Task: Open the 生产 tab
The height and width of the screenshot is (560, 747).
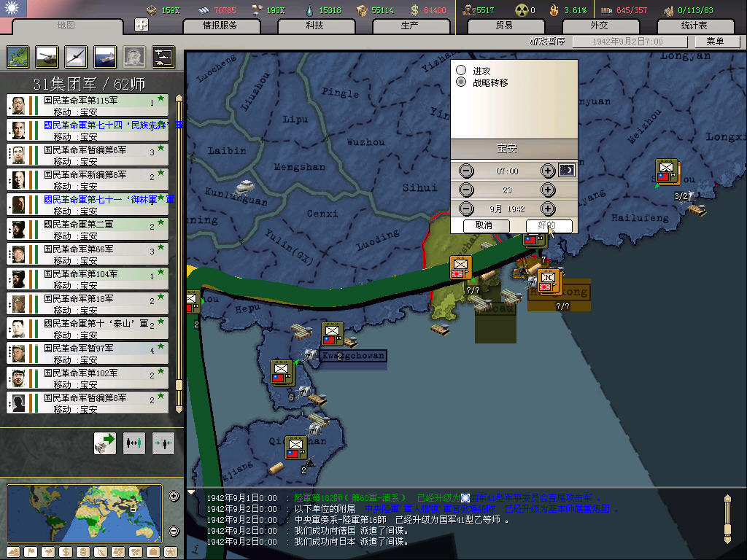Action: point(410,26)
